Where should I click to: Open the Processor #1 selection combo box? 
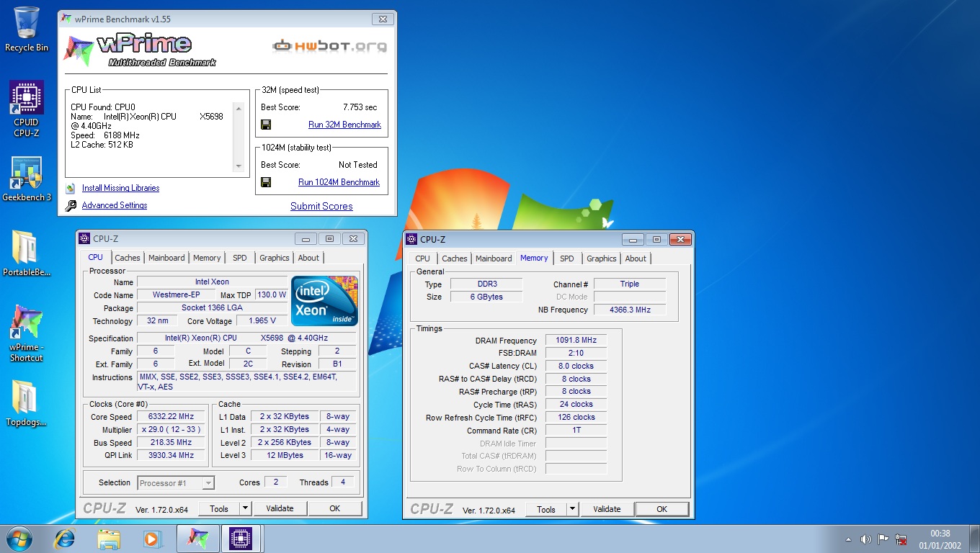pos(176,483)
